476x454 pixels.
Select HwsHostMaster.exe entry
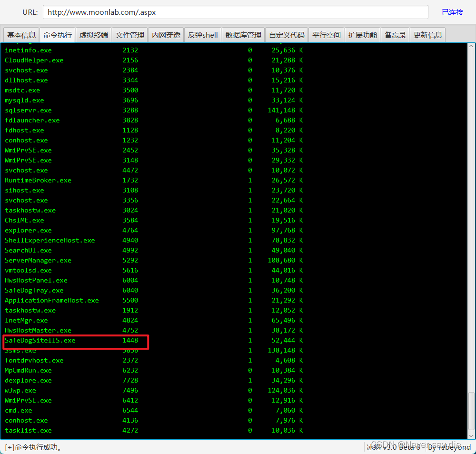pyautogui.click(x=38, y=330)
